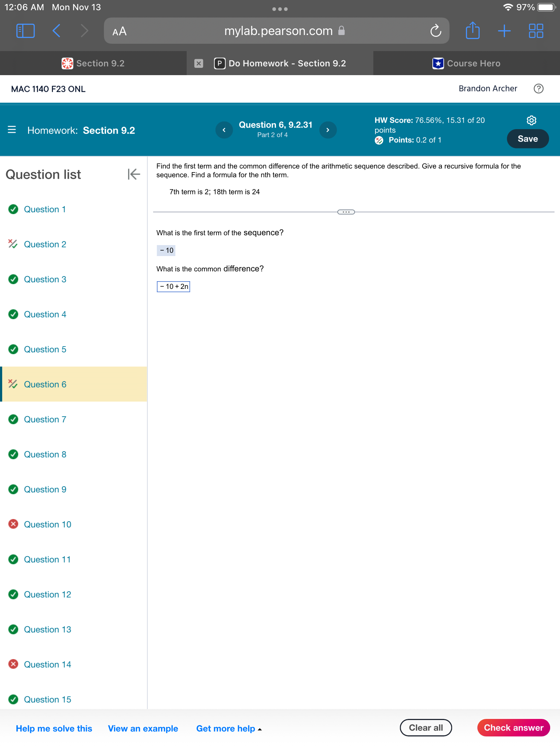Add a new tab

[x=504, y=31]
